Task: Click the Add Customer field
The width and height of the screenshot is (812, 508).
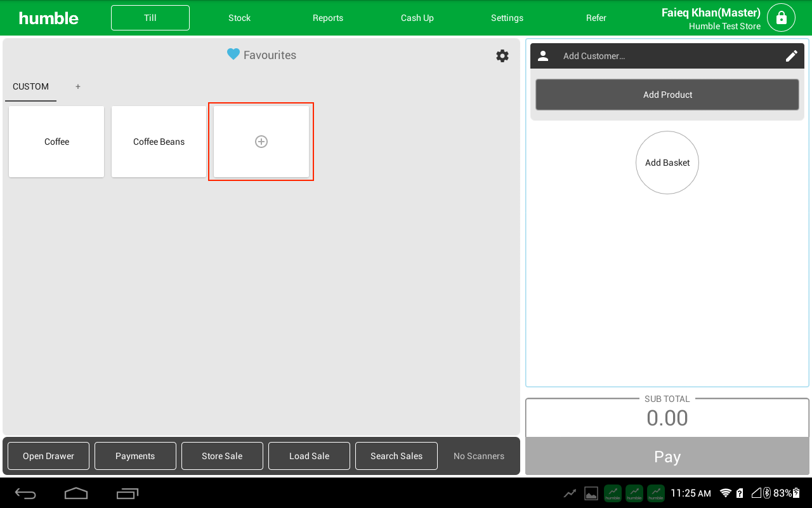Action: point(667,56)
